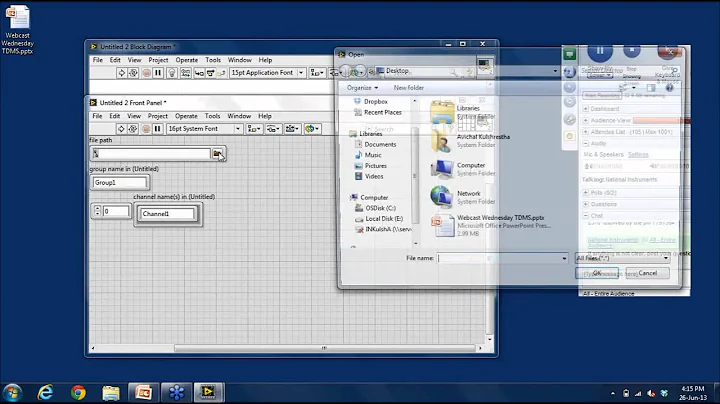Viewport: 720px width, 404px height.
Task: Open Windows Start menu
Action: click(12, 393)
